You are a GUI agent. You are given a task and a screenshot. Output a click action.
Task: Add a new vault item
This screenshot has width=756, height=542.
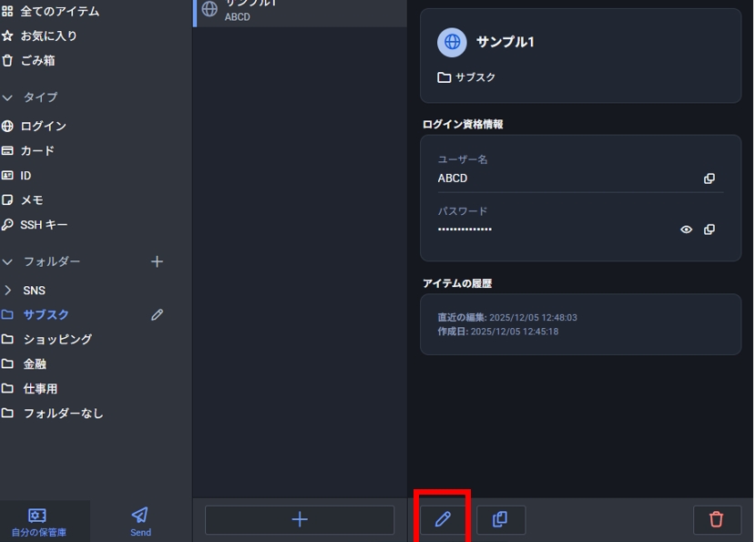click(x=299, y=519)
